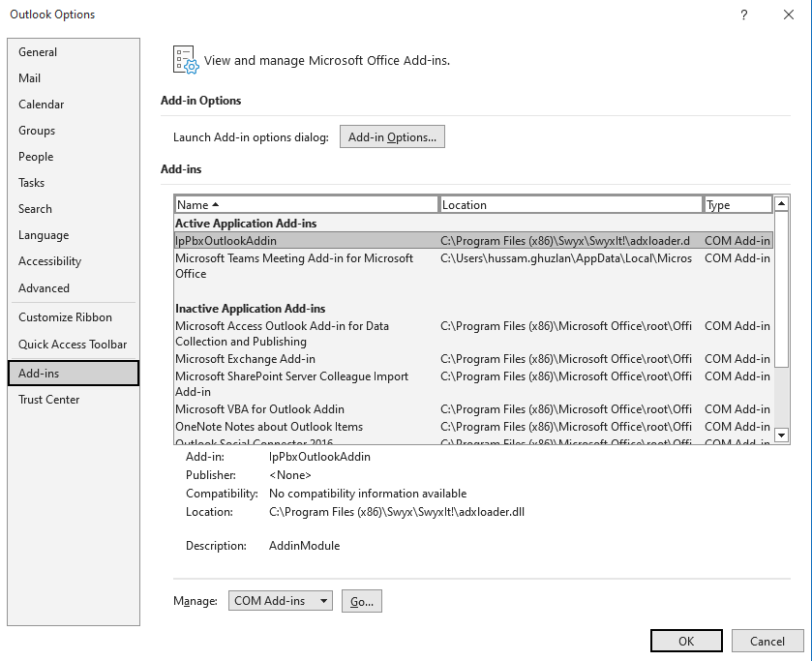The height and width of the screenshot is (661, 812).
Task: Click the Go button
Action: tap(361, 601)
